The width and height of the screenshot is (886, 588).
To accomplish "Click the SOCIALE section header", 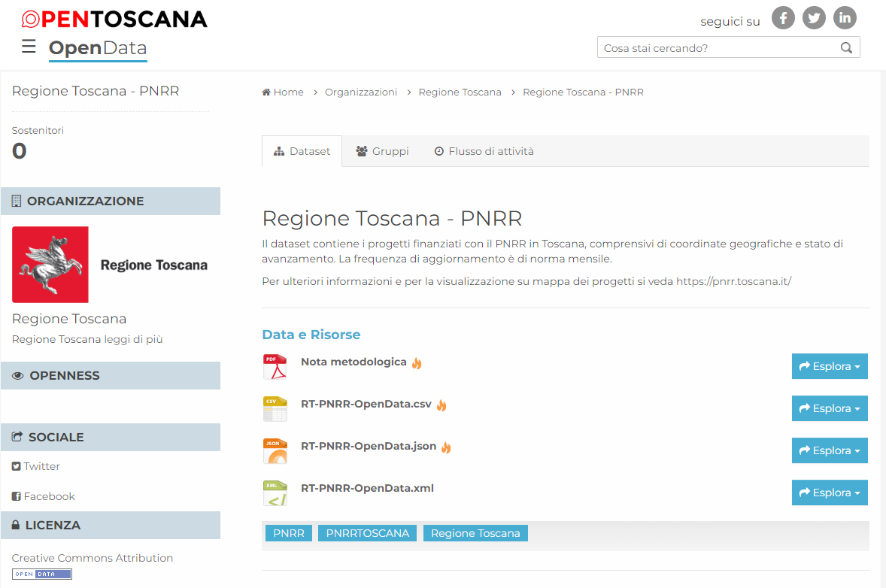I will [111, 437].
